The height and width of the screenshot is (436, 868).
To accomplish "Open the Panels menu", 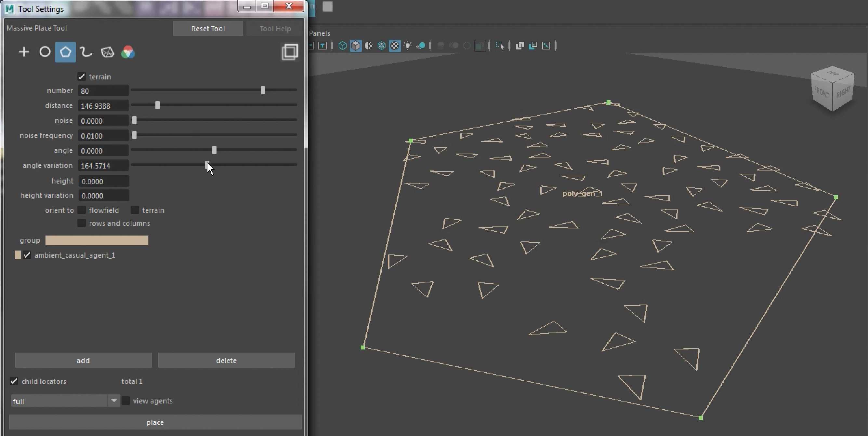I will point(320,33).
